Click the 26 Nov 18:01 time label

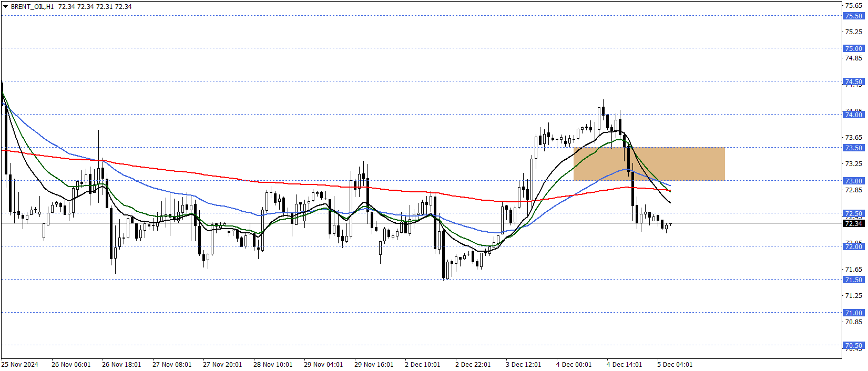pos(121,365)
